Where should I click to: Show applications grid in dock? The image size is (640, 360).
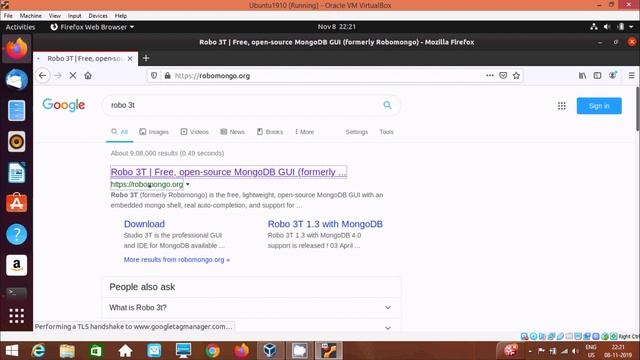16,316
